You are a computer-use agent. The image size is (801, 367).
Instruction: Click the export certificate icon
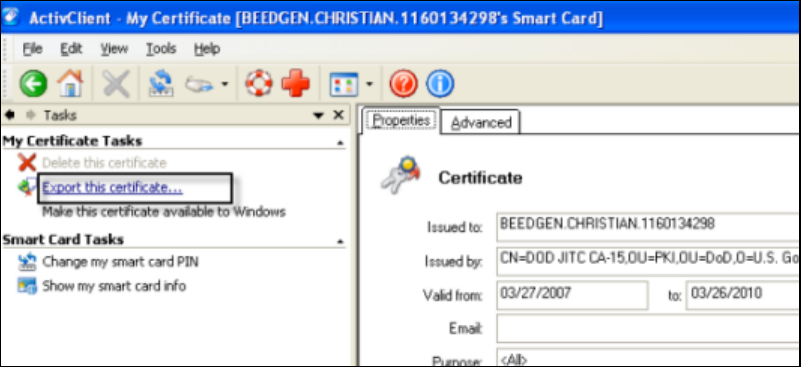click(27, 187)
